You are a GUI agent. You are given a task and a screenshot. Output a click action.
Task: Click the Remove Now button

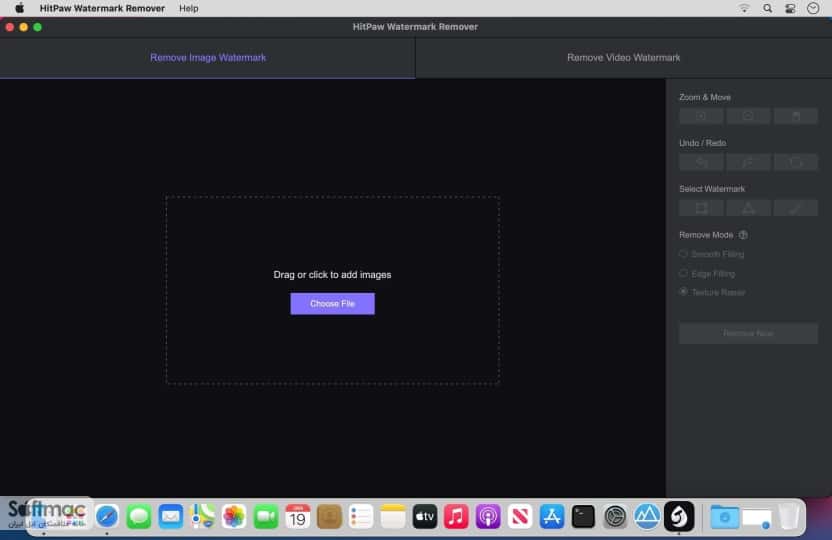tap(748, 334)
